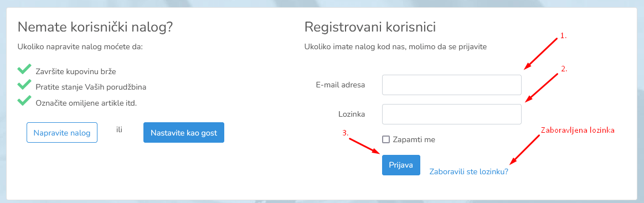Tick the Zapamti me checkbox
The image size is (644, 203).
[x=385, y=139]
